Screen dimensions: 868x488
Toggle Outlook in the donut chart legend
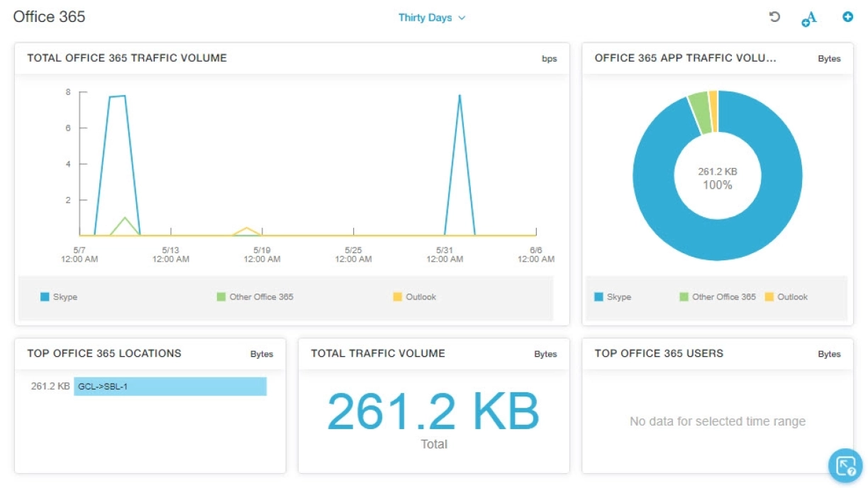787,297
